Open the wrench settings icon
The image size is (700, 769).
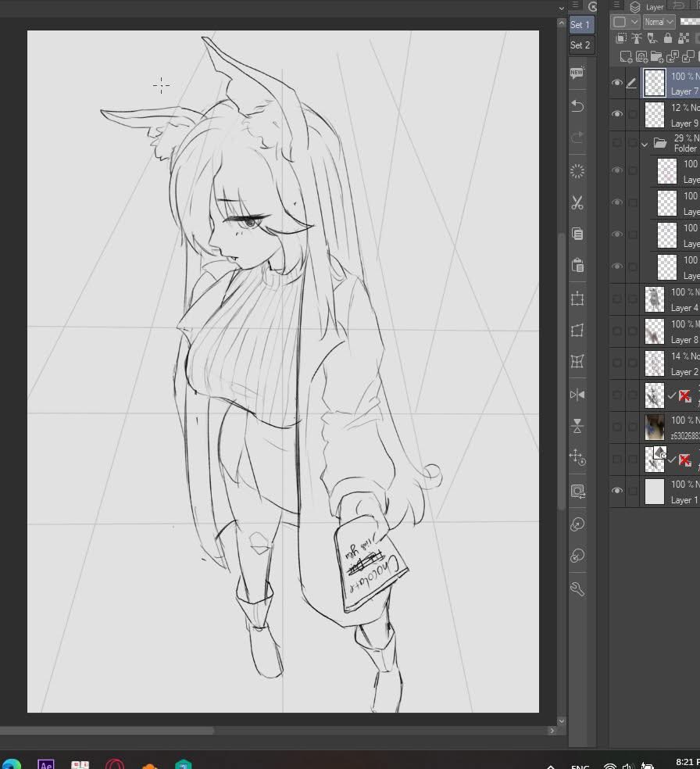click(x=577, y=588)
